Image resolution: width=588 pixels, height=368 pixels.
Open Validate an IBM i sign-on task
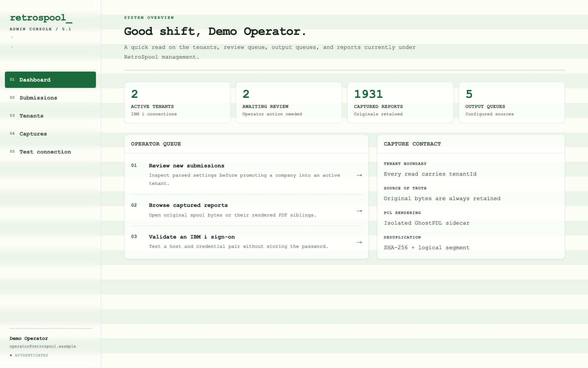[246, 242]
